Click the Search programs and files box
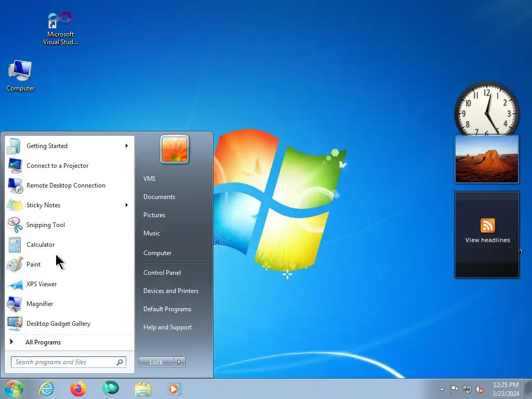This screenshot has height=399, width=532. [68, 362]
